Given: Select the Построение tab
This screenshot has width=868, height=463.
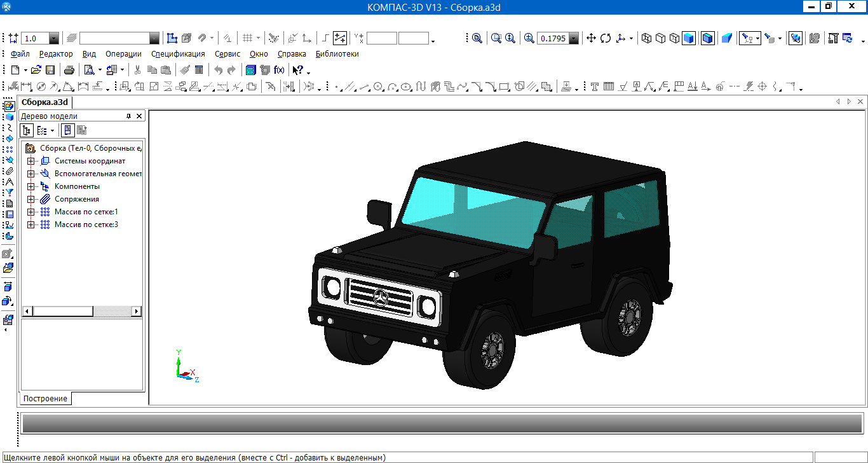Looking at the screenshot, I should point(45,399).
